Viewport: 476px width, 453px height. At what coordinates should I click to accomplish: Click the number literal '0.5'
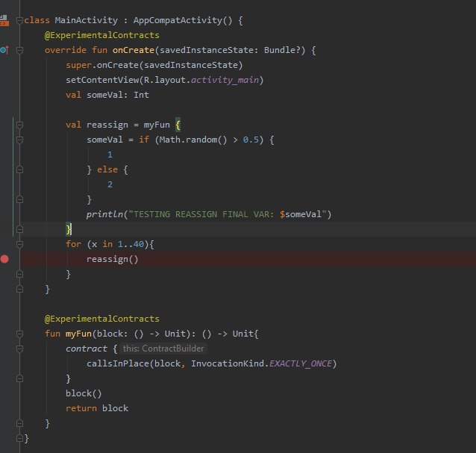251,140
